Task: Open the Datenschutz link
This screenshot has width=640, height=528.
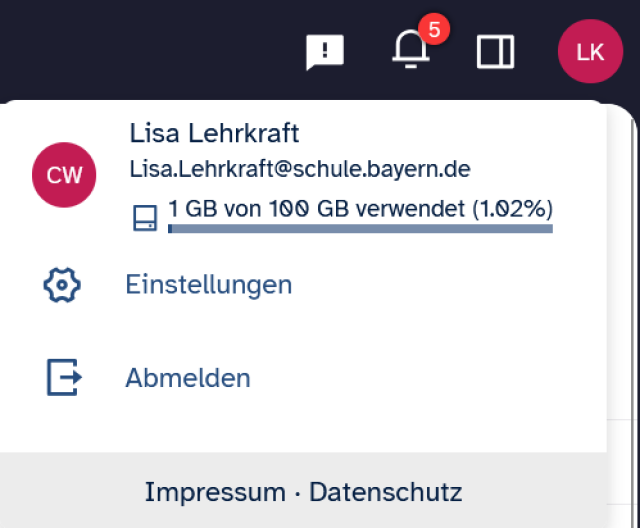Action: 385,492
